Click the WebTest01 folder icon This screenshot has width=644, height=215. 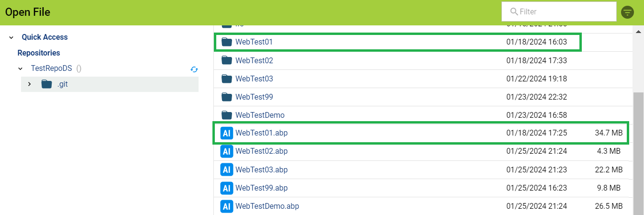pos(227,42)
